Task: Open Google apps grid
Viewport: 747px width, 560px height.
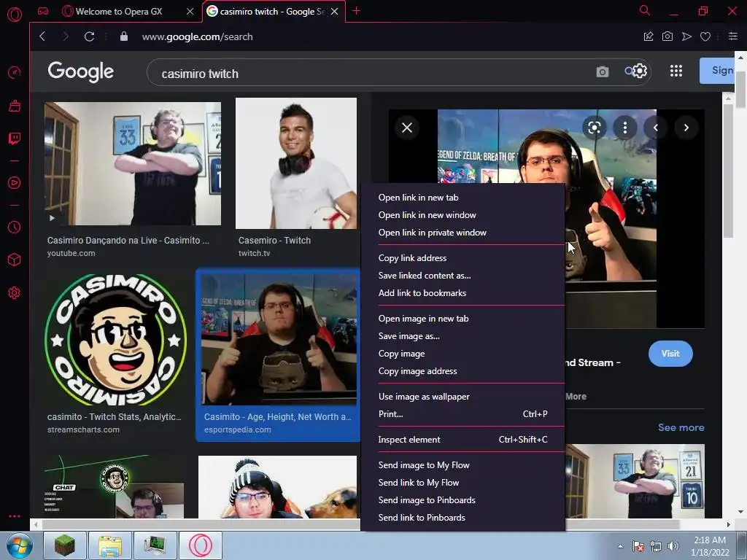Action: (x=676, y=71)
